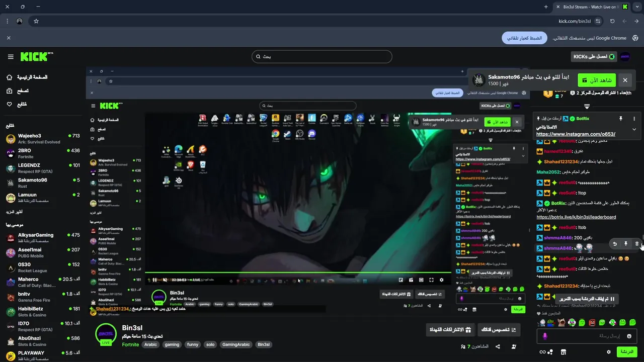Screen dimensions: 644x362
Task: Expand the pinned message chevron
Action: click(634, 129)
